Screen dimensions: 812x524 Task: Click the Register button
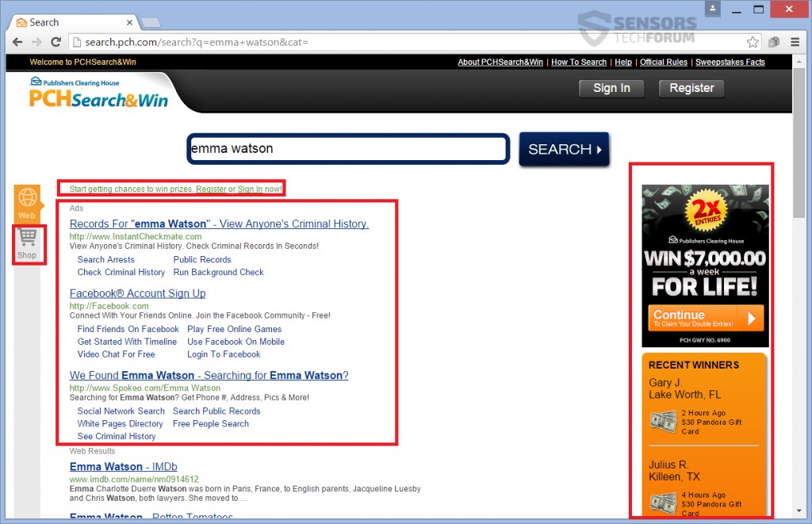[x=691, y=88]
